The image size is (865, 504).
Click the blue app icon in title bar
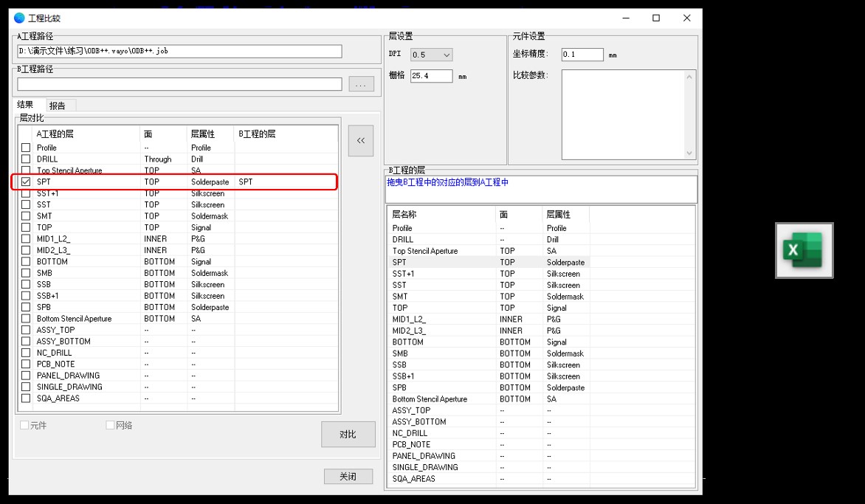(19, 18)
